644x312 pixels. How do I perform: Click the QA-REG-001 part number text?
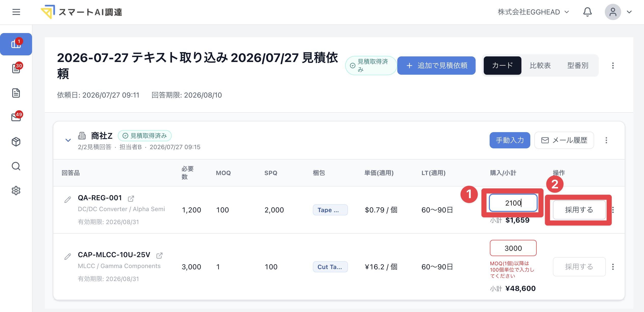tap(100, 198)
